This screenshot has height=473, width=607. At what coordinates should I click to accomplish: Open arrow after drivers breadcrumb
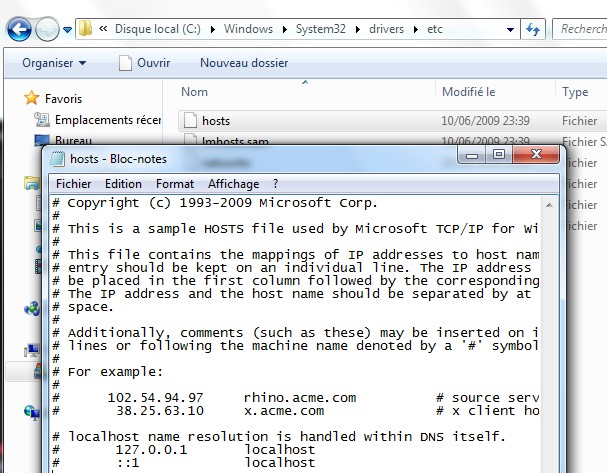(416, 29)
